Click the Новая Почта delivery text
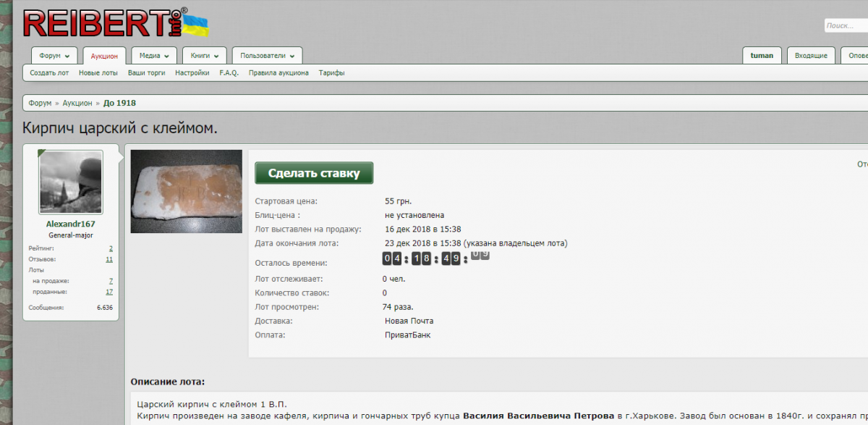This screenshot has width=868, height=425. pos(409,321)
